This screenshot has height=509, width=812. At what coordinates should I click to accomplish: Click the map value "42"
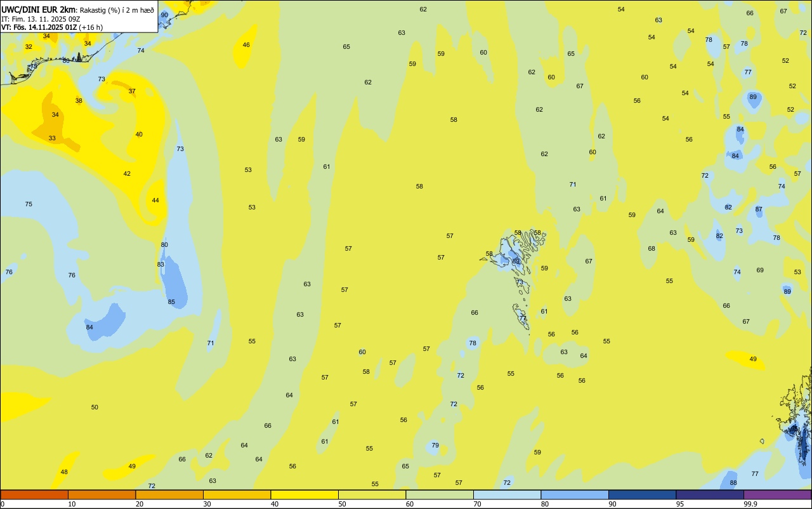pyautogui.click(x=127, y=174)
